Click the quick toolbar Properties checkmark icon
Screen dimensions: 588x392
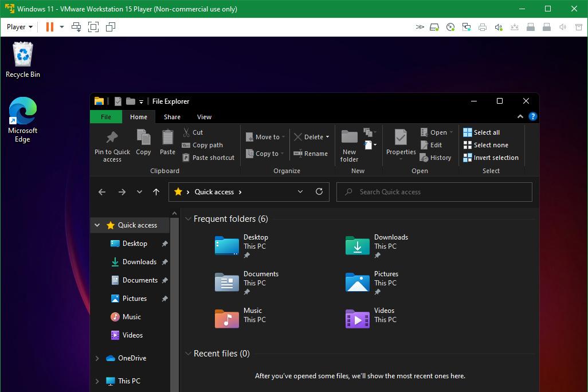click(x=118, y=101)
